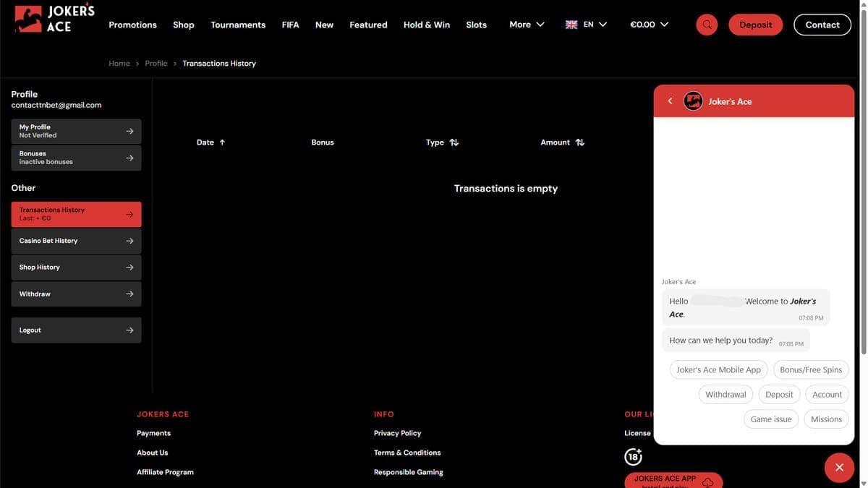Click the cloud download icon on app button
868x488 pixels.
(707, 482)
